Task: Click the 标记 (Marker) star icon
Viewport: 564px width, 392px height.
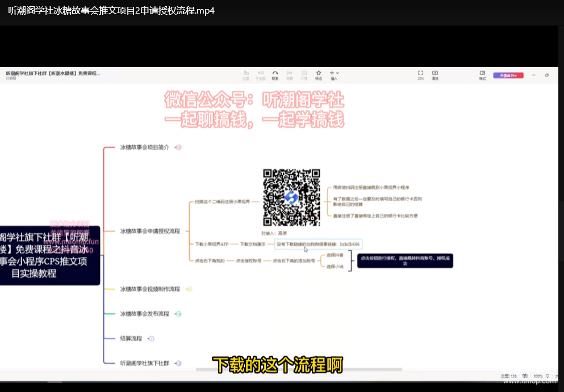Action: [319, 74]
